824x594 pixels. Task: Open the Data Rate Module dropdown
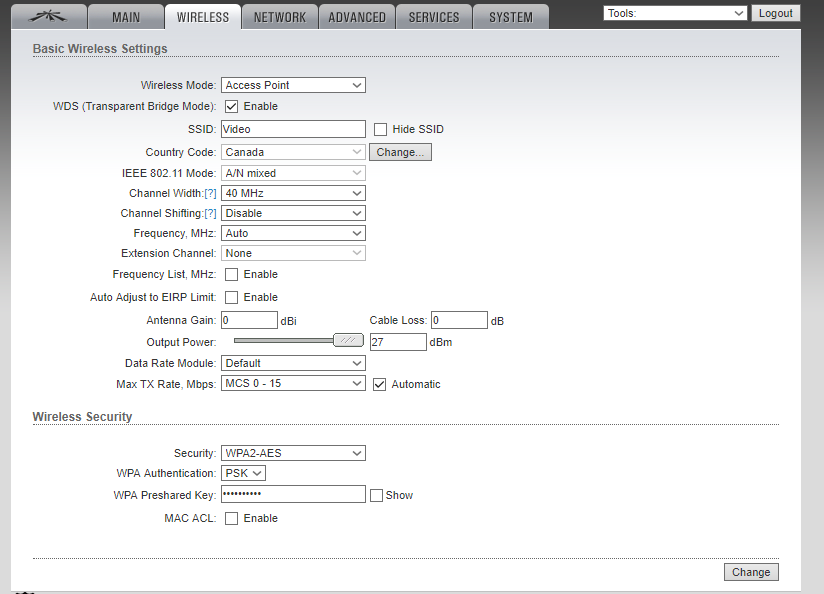pyautogui.click(x=293, y=363)
